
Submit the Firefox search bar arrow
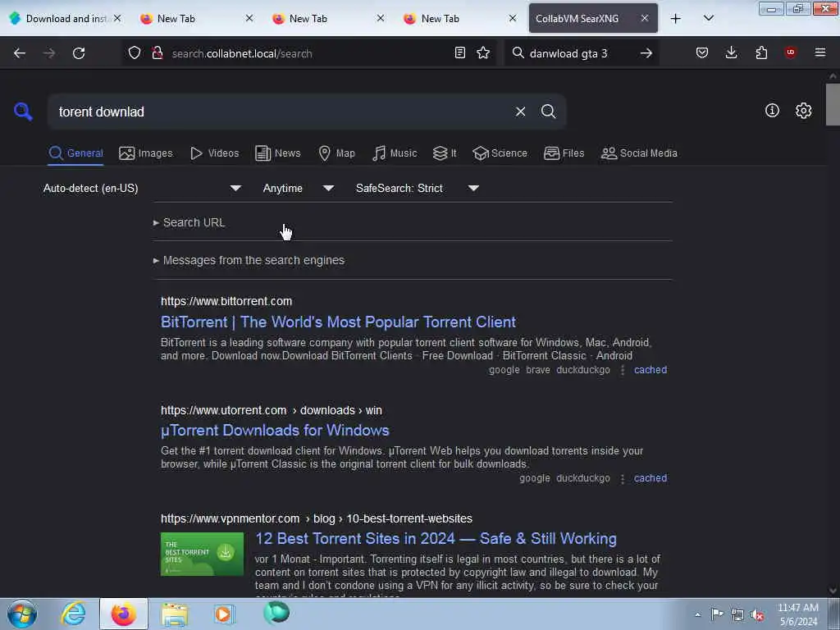click(x=646, y=53)
